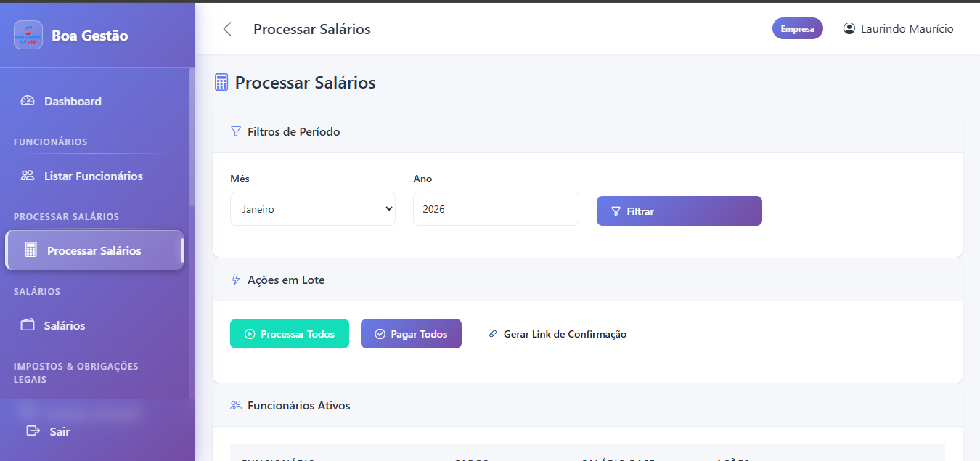
Task: Go back using the left chevron arrow
Action: click(227, 29)
